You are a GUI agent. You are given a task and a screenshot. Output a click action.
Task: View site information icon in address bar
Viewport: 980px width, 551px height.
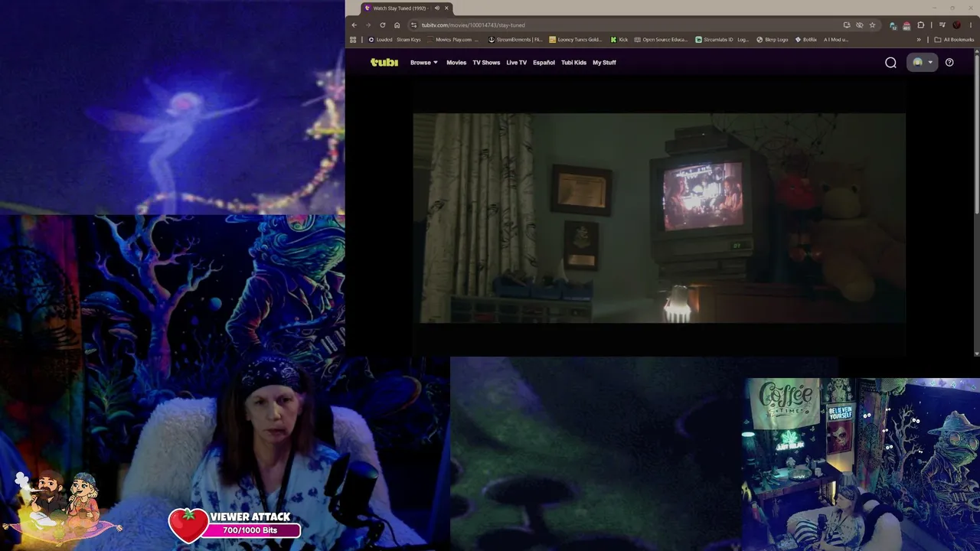point(414,25)
